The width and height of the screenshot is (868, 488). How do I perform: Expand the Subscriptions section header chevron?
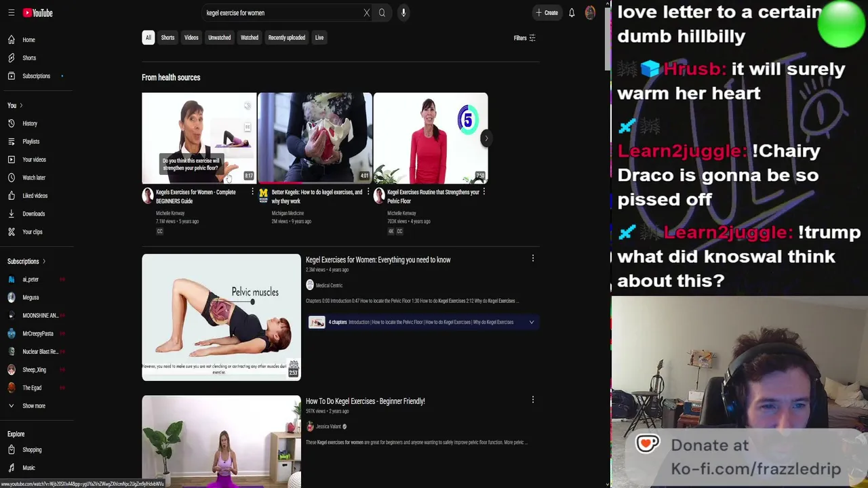44,262
